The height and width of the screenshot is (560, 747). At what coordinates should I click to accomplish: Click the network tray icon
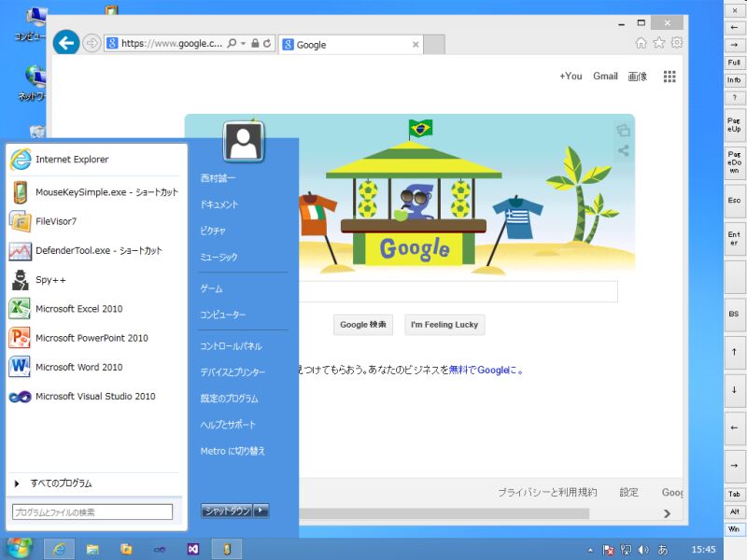pos(626,550)
